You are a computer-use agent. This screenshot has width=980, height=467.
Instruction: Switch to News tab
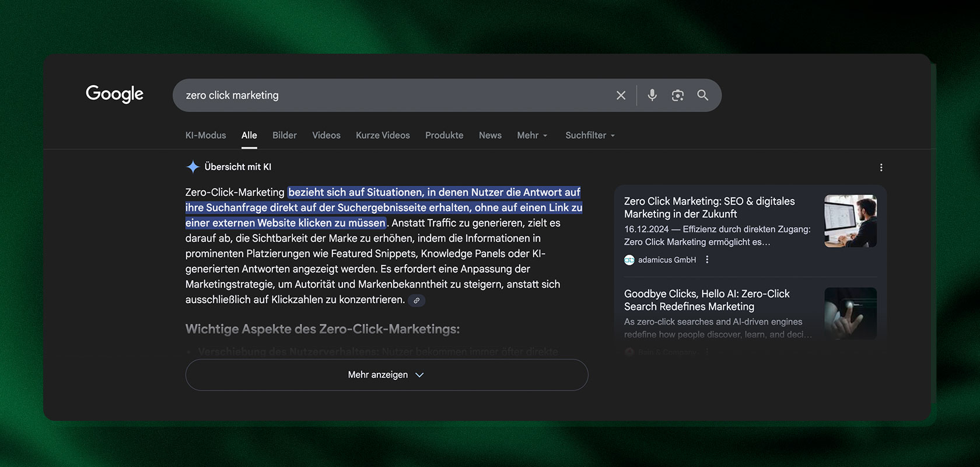coord(490,135)
